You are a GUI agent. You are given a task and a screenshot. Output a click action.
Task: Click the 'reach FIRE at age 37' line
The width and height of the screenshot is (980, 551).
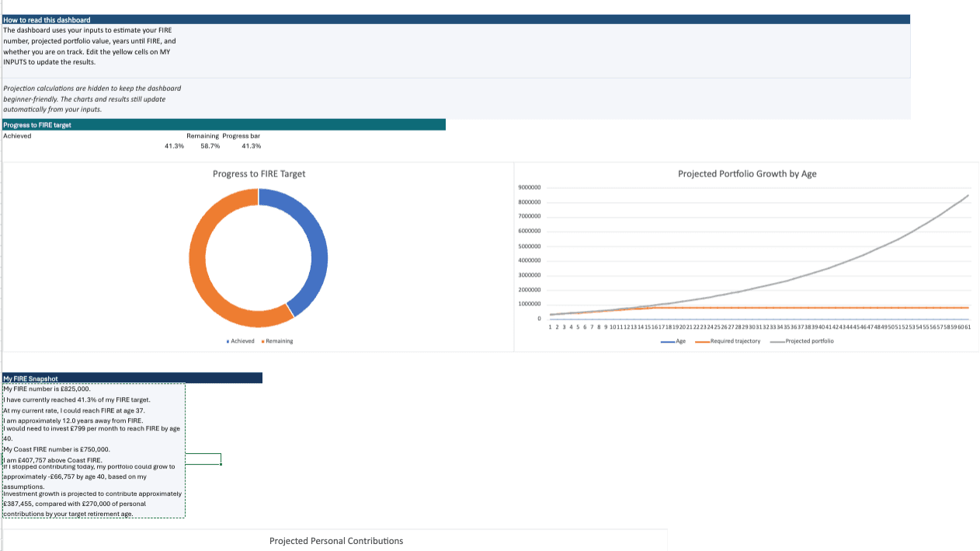75,410
